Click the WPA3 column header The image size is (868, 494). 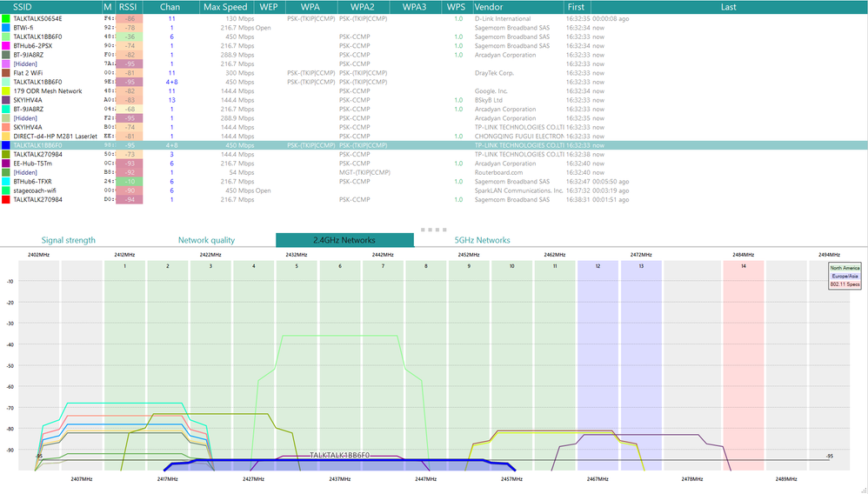415,7
